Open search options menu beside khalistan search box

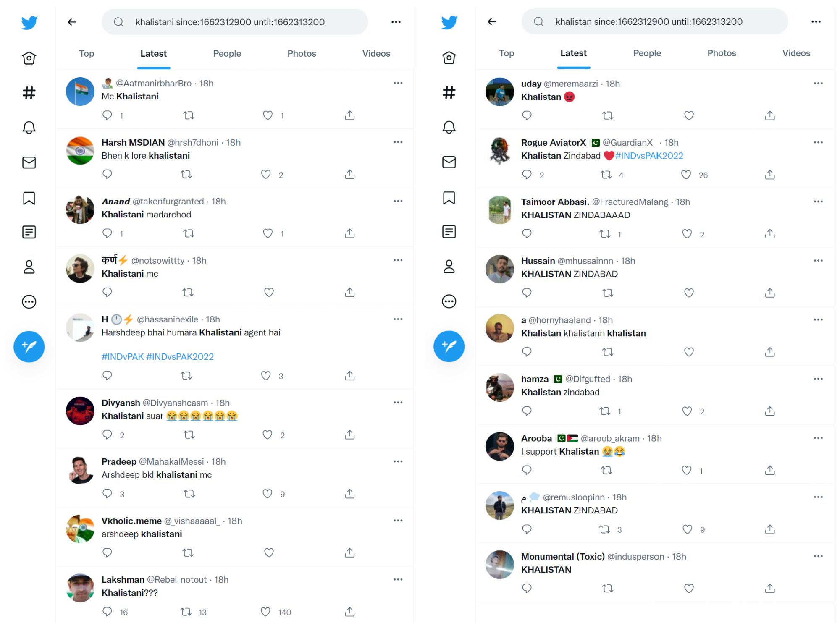[816, 22]
